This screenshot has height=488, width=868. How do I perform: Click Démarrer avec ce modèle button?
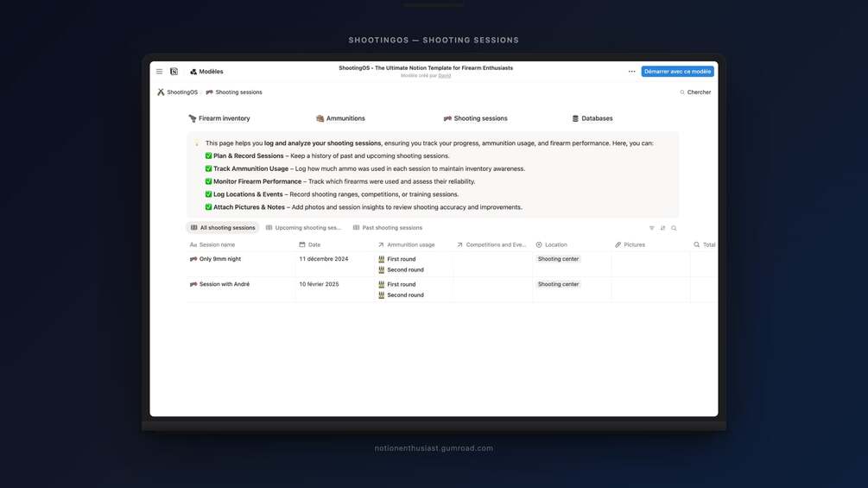point(677,72)
